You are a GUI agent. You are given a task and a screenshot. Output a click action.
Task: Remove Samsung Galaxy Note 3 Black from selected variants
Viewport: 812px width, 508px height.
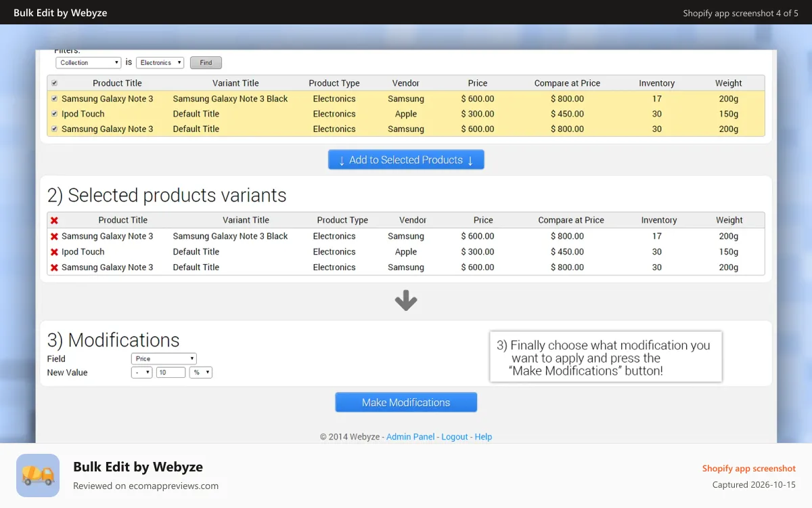tap(54, 236)
